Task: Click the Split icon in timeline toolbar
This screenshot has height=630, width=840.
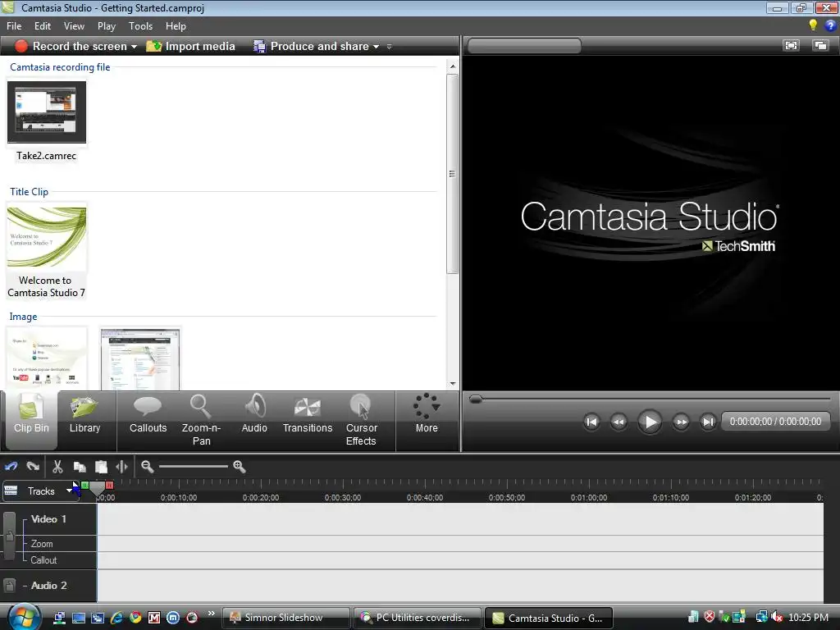Action: coord(121,467)
